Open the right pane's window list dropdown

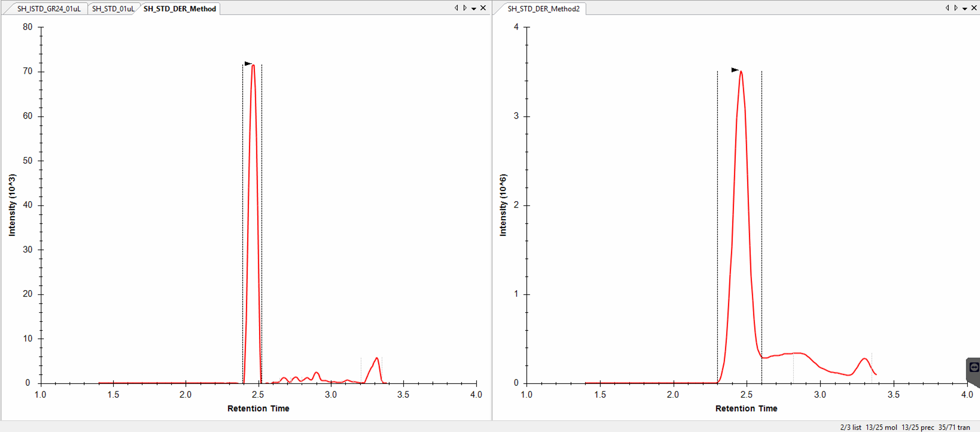pos(965,8)
